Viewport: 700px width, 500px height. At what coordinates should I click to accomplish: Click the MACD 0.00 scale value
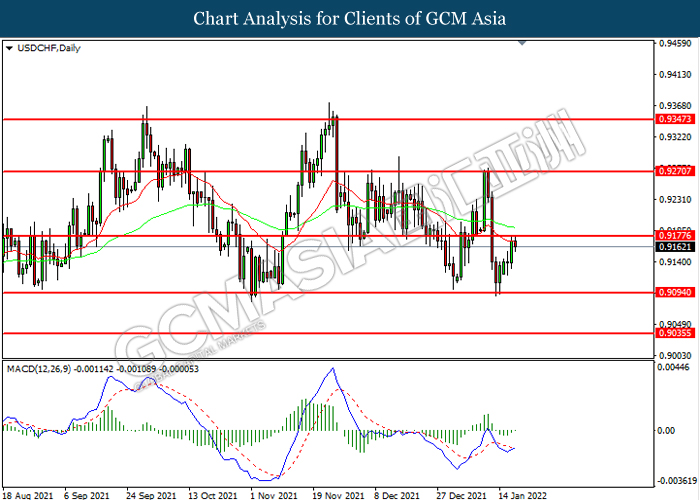tap(667, 431)
